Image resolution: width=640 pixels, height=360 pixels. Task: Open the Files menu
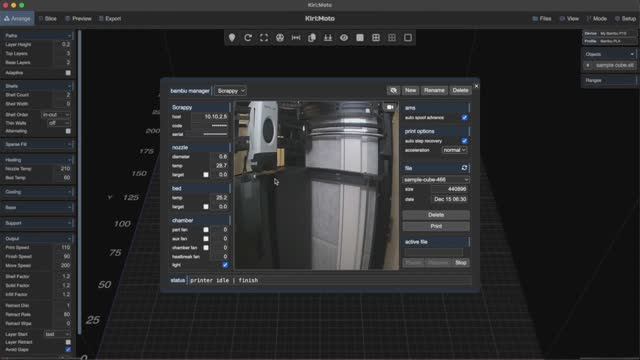[x=542, y=19]
